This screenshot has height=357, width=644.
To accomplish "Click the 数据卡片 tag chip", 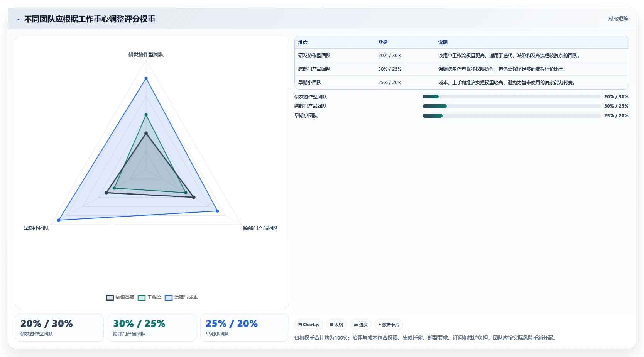I will (x=389, y=325).
